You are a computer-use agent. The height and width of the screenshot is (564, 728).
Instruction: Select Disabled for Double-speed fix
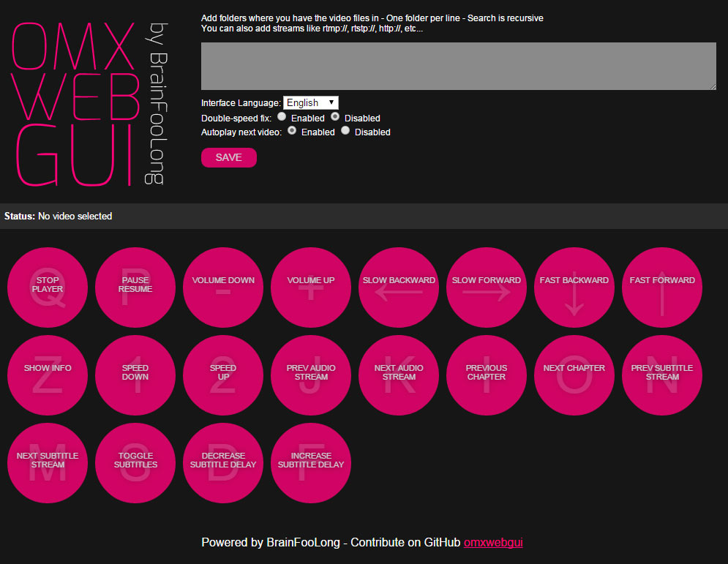[335, 116]
